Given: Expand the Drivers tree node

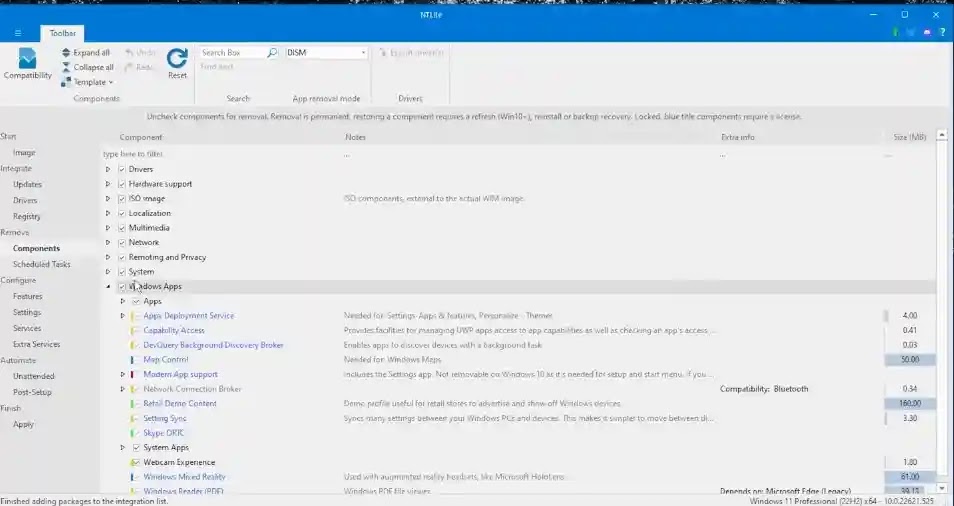Looking at the screenshot, I should pyautogui.click(x=108, y=169).
